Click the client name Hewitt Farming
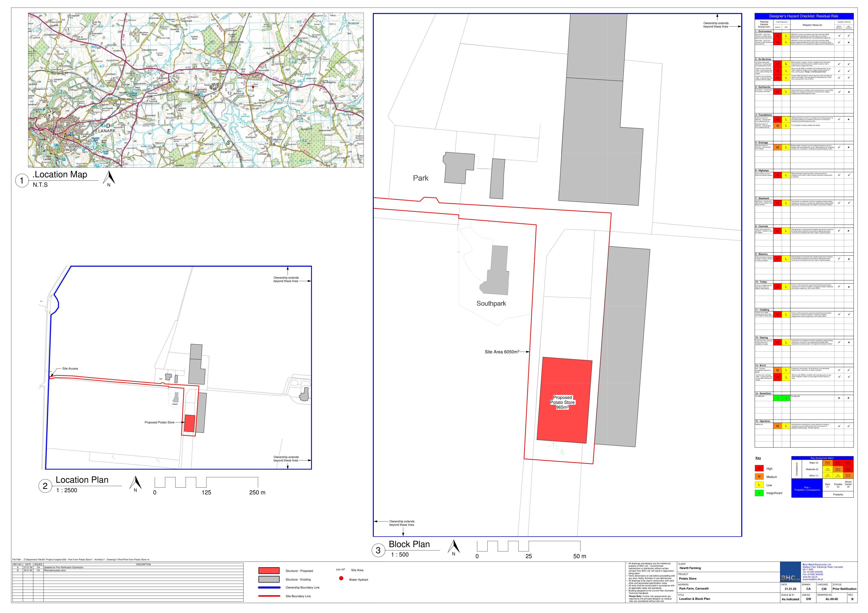The image size is (868, 613). pos(690,568)
